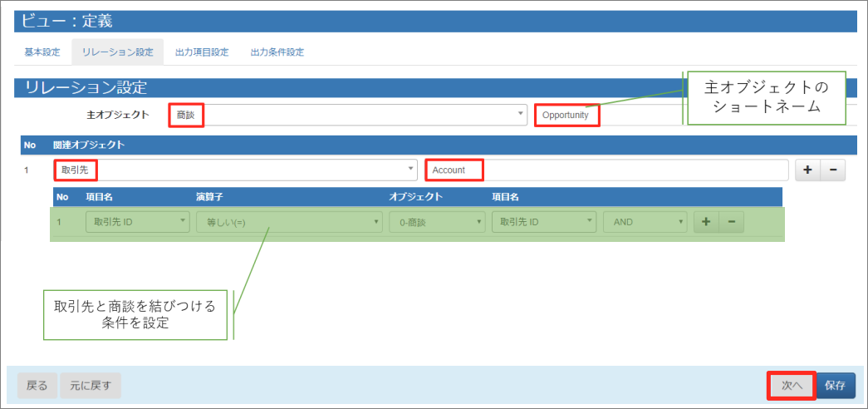Image resolution: width=868 pixels, height=409 pixels.
Task: Click the 保存 button
Action: click(x=836, y=386)
